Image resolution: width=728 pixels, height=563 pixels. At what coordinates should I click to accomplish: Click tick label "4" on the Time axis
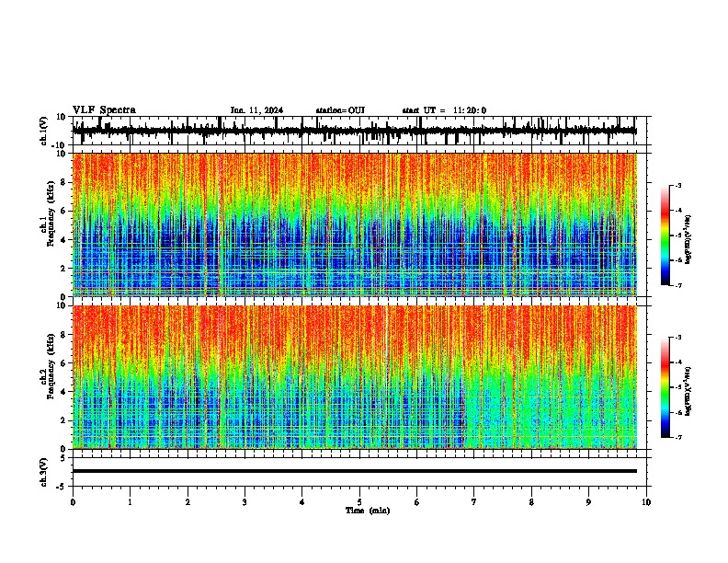point(302,502)
